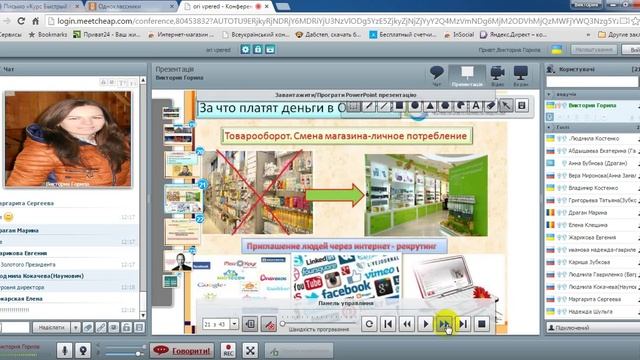Toggle the red drawing tools button
Viewport: 640px width, 360px height.
tap(269, 324)
